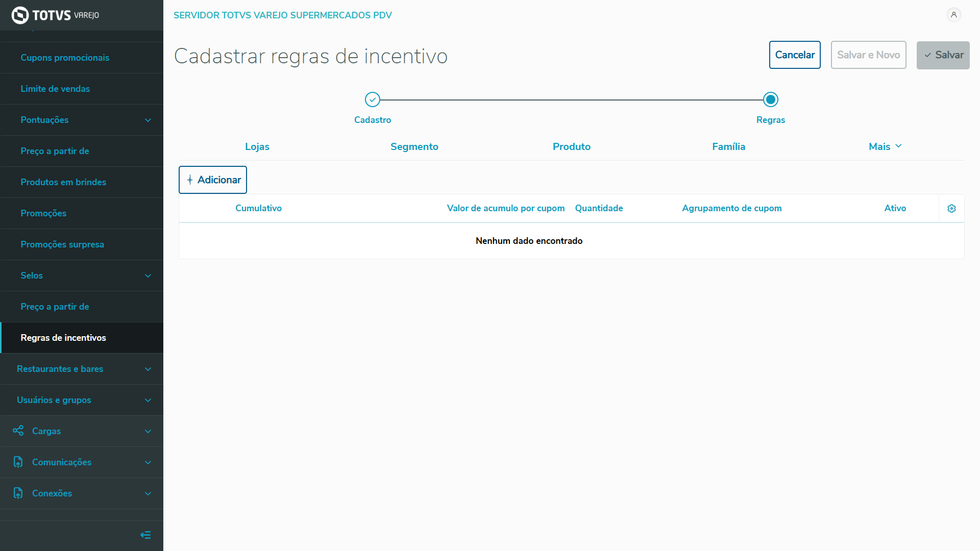Click the Cadastro step checkmark circle
This screenshot has width=980, height=551.
373,99
